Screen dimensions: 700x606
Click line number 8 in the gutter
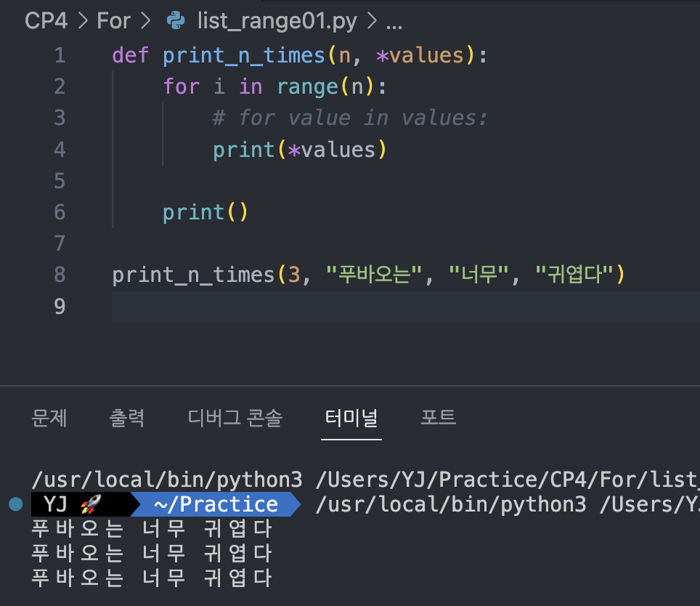[x=60, y=275]
